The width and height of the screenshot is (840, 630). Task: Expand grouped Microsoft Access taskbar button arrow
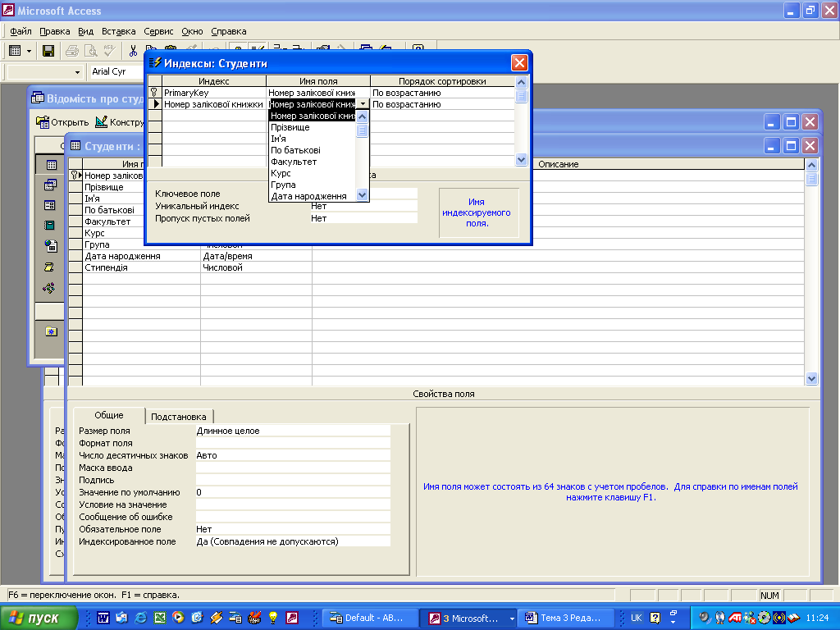(512, 619)
